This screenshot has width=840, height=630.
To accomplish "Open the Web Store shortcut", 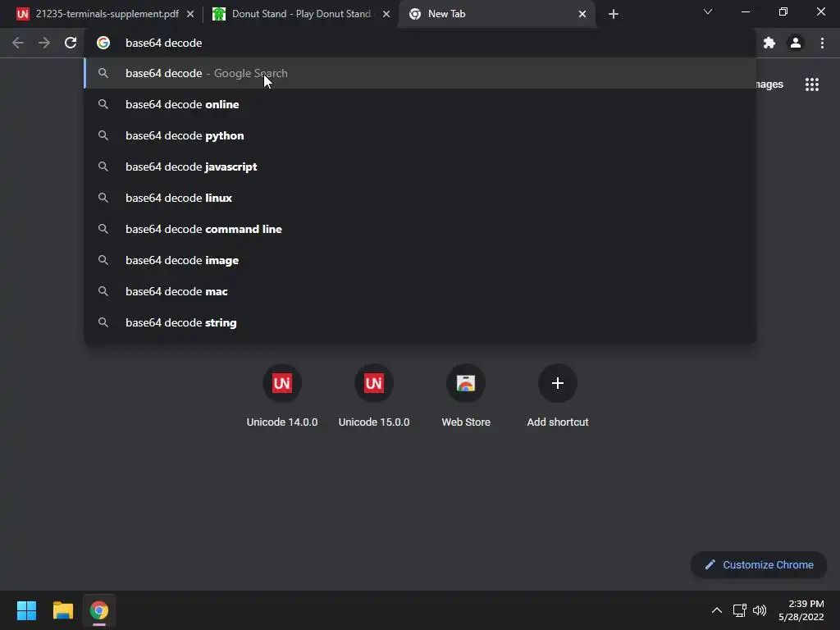I will pyautogui.click(x=466, y=396).
